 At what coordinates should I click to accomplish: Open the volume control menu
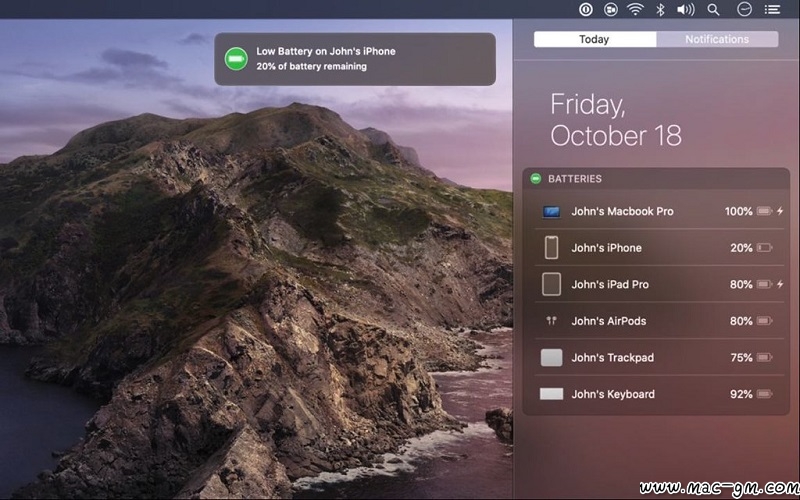[686, 9]
